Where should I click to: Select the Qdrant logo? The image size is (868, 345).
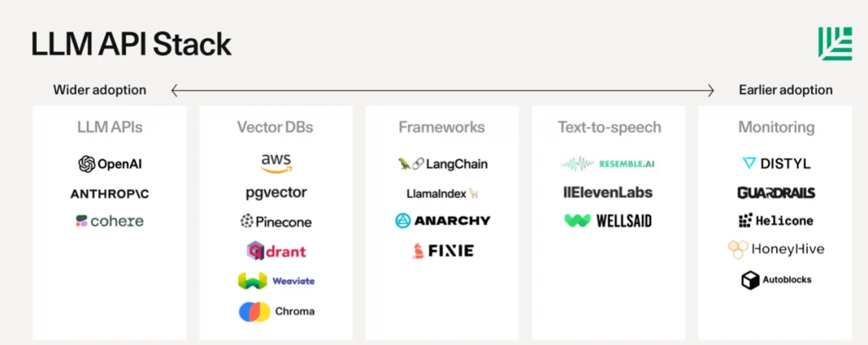(276, 252)
